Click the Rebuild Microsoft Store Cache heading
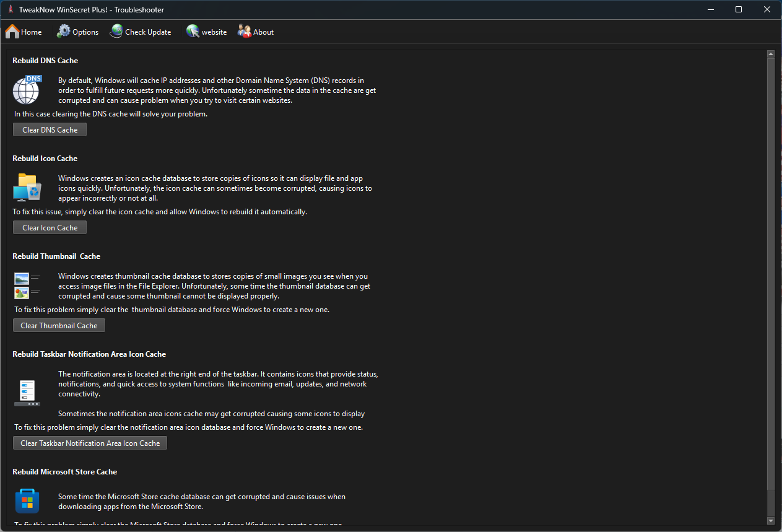 click(x=65, y=472)
